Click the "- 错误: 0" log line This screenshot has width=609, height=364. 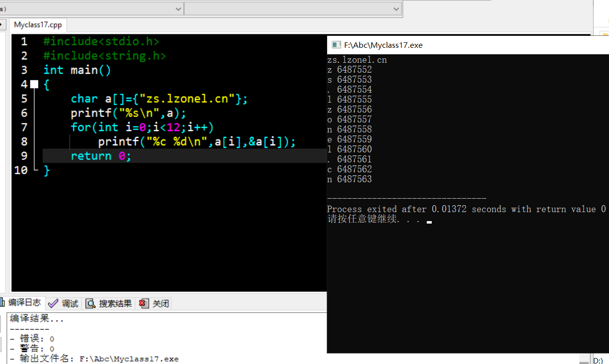coord(32,339)
